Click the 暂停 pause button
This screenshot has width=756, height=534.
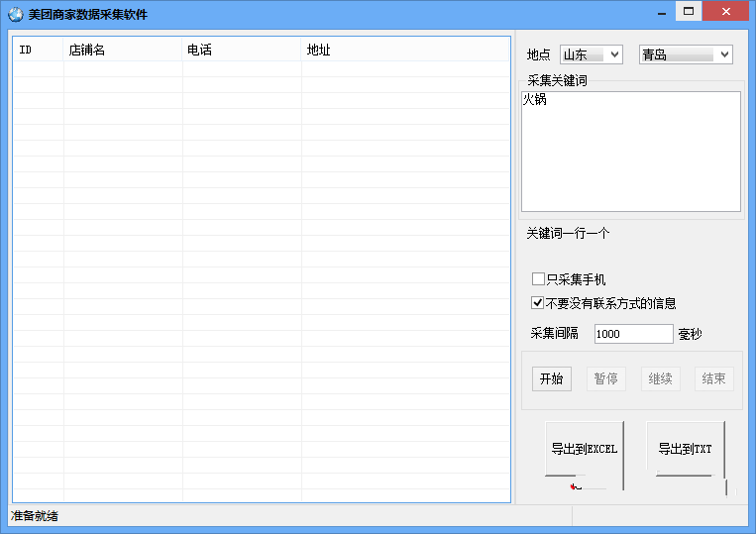click(x=606, y=378)
